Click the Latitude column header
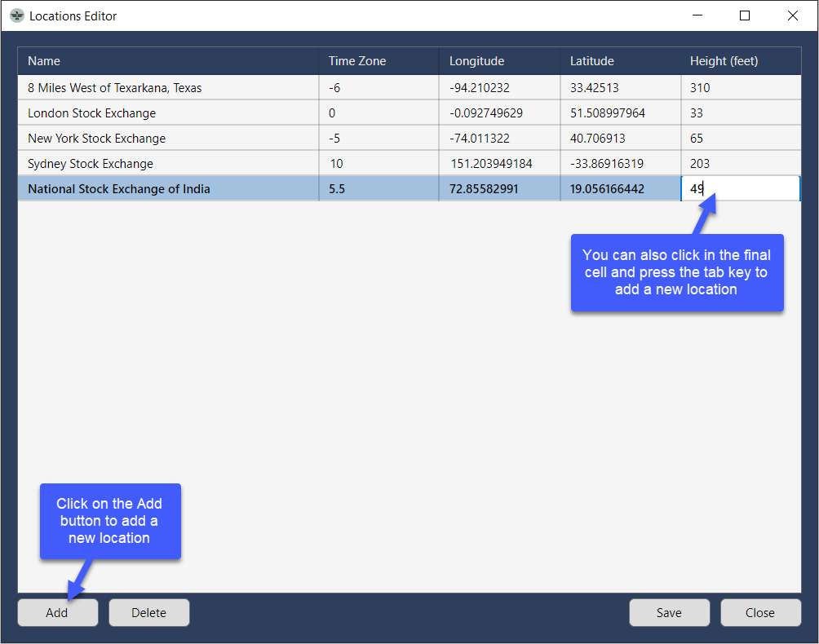Screen dimensions: 819x644 621,61
